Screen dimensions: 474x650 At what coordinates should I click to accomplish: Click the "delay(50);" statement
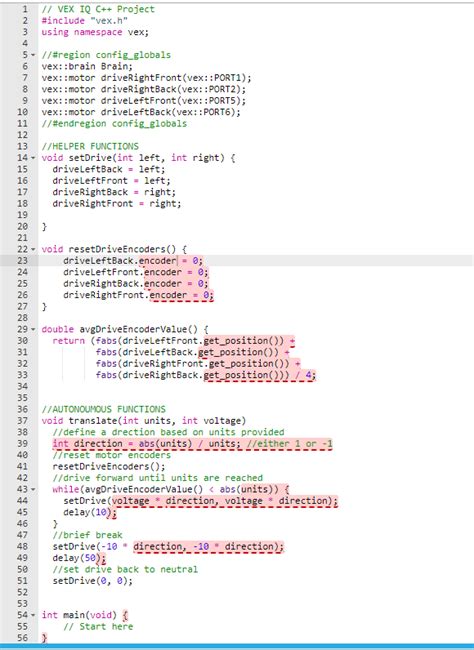click(79, 558)
